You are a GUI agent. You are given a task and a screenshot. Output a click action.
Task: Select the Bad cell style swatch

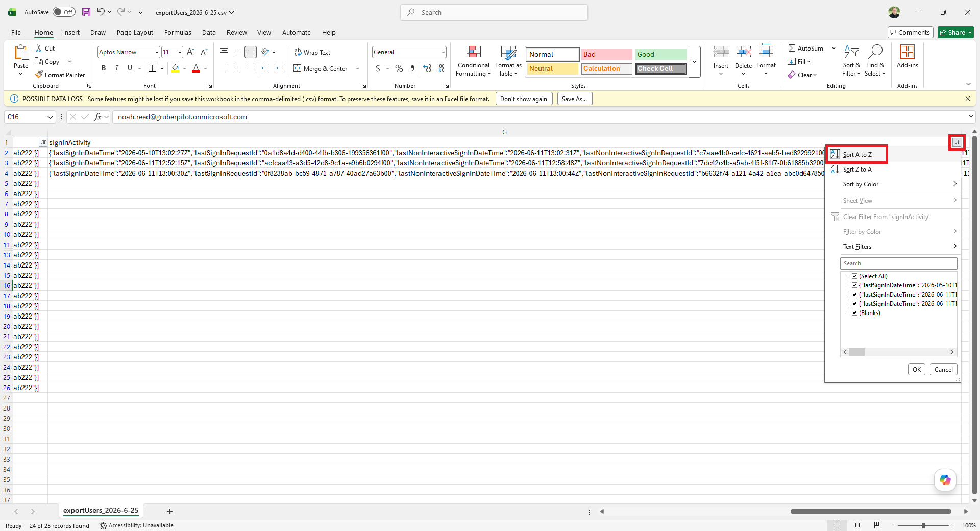[606, 54]
